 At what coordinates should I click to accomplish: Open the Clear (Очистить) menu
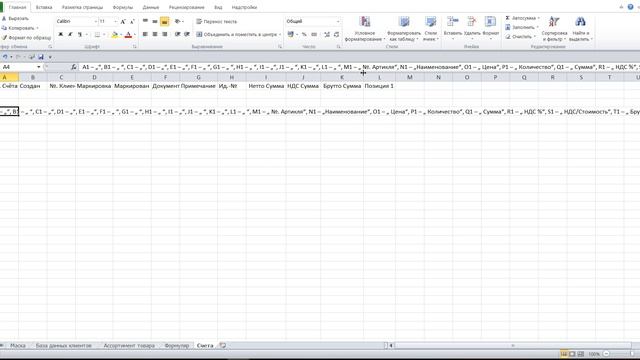coord(520,37)
